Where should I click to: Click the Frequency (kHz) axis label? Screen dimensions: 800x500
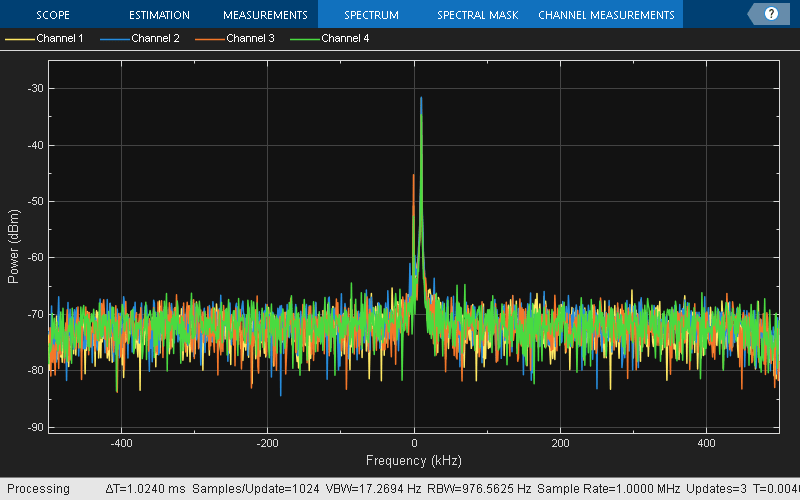(413, 460)
